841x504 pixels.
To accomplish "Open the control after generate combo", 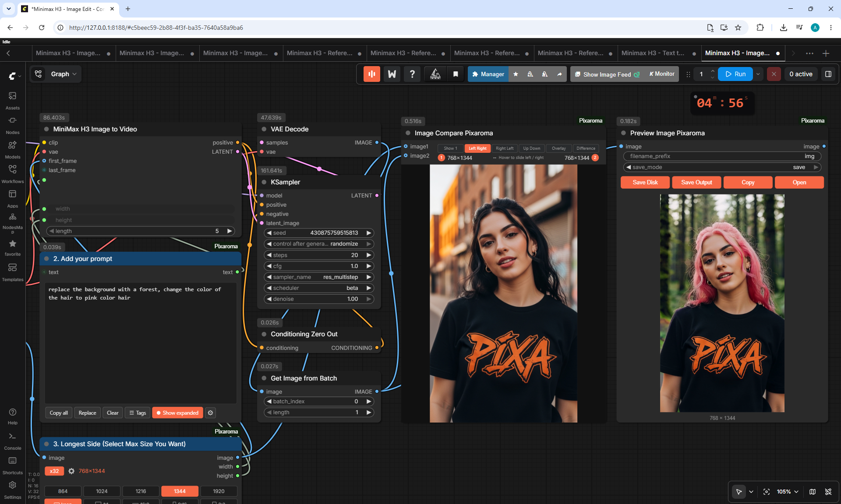I will (319, 244).
